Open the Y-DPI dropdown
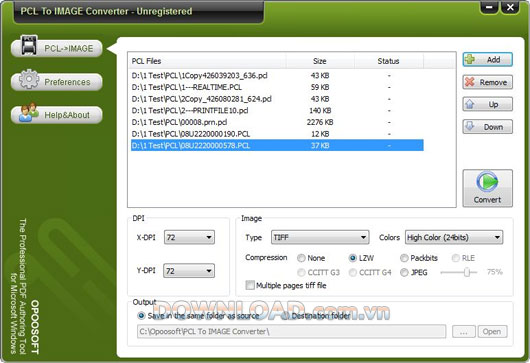The image size is (530, 363). click(189, 271)
